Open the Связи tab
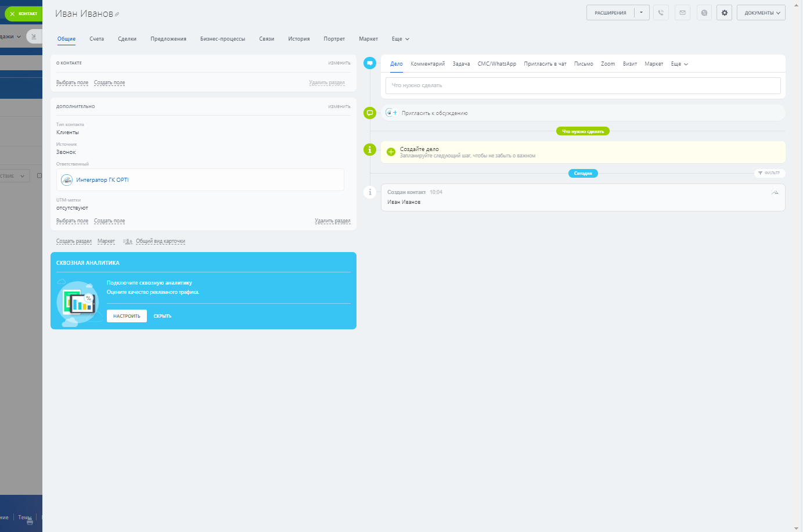The image size is (803, 532). click(267, 39)
